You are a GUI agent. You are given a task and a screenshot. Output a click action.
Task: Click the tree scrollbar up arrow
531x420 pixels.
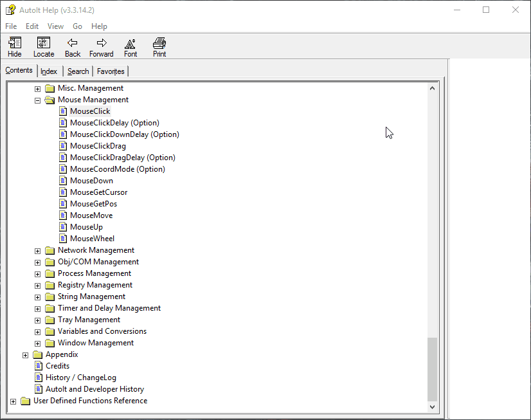pos(432,88)
